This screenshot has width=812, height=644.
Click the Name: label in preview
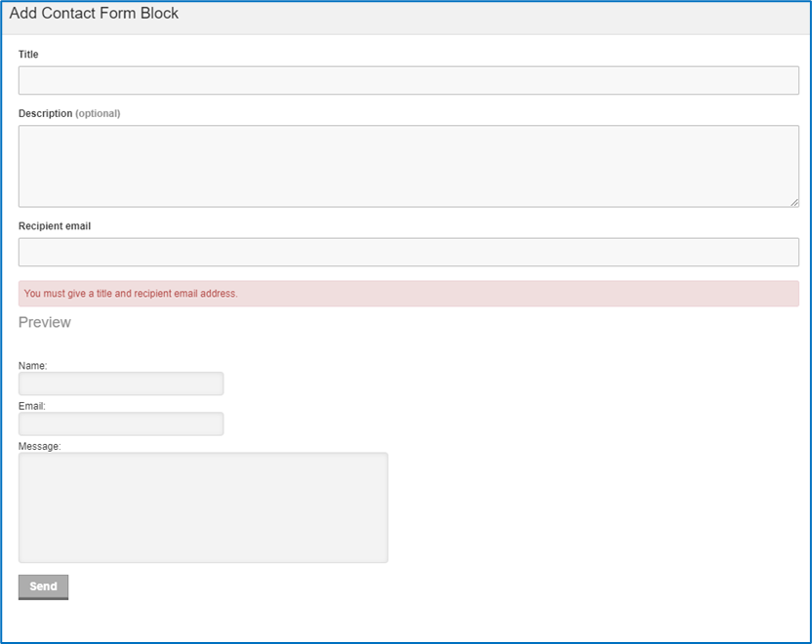(32, 366)
